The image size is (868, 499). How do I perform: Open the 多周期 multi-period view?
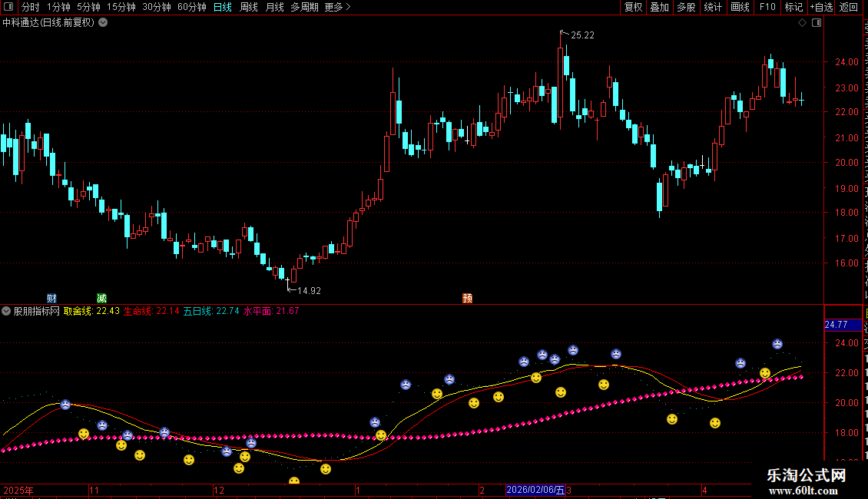304,7
